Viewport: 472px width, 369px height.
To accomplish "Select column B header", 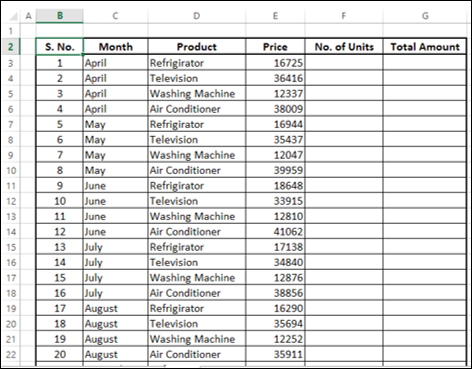I will coord(60,16).
